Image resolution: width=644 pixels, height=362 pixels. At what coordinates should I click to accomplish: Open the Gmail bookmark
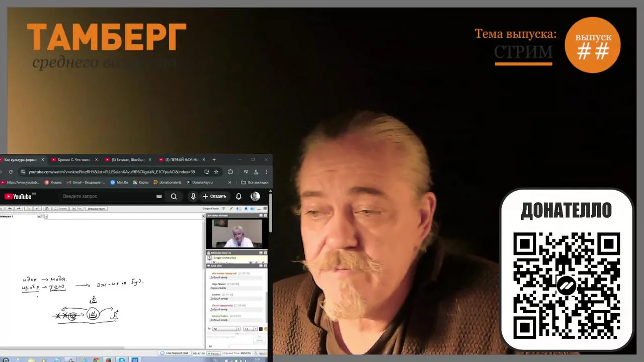[x=86, y=183]
